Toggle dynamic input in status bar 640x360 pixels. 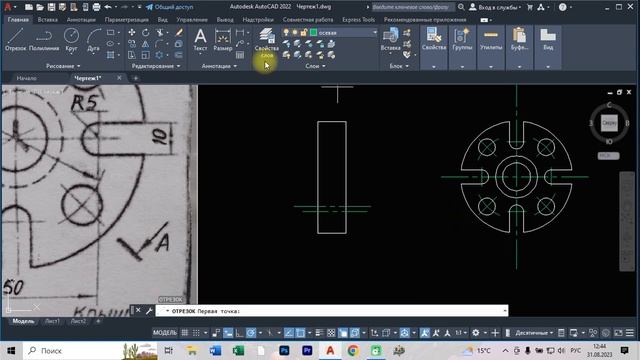pyautogui.click(x=228, y=333)
